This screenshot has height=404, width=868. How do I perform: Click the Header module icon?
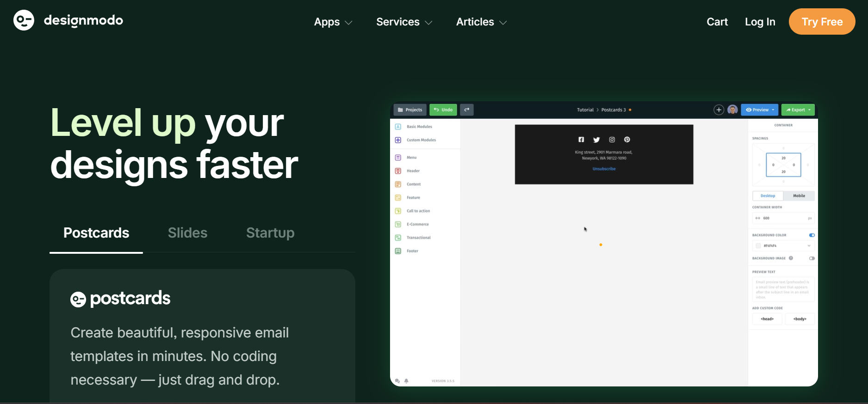click(x=398, y=171)
